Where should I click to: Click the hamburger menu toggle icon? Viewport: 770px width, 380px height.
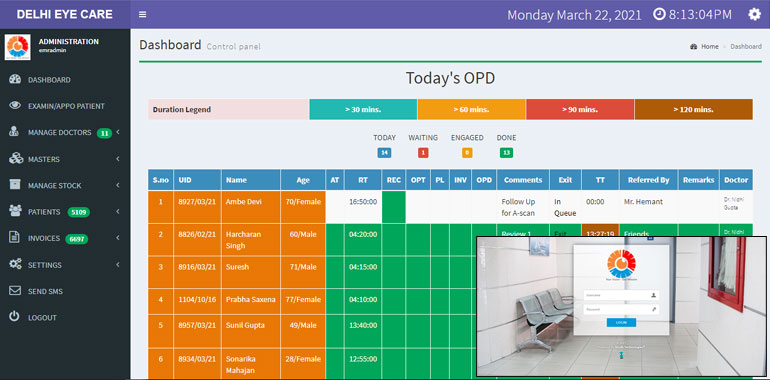coord(142,14)
